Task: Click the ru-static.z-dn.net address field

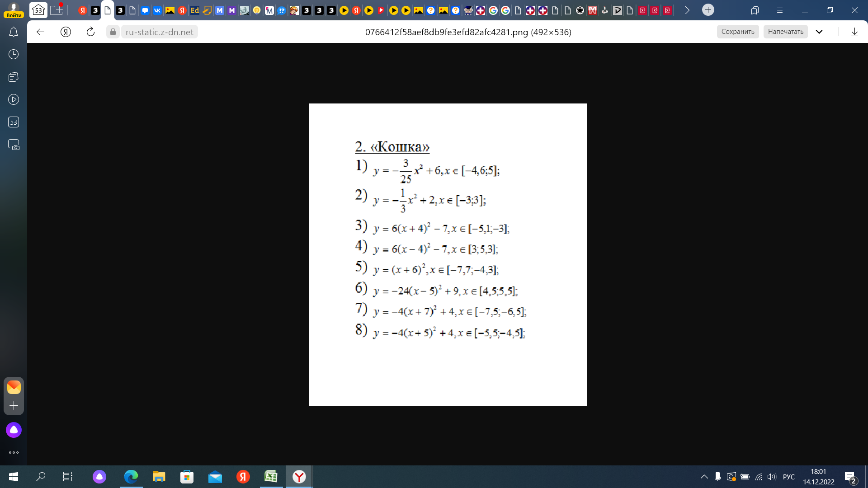Action: pyautogui.click(x=159, y=32)
